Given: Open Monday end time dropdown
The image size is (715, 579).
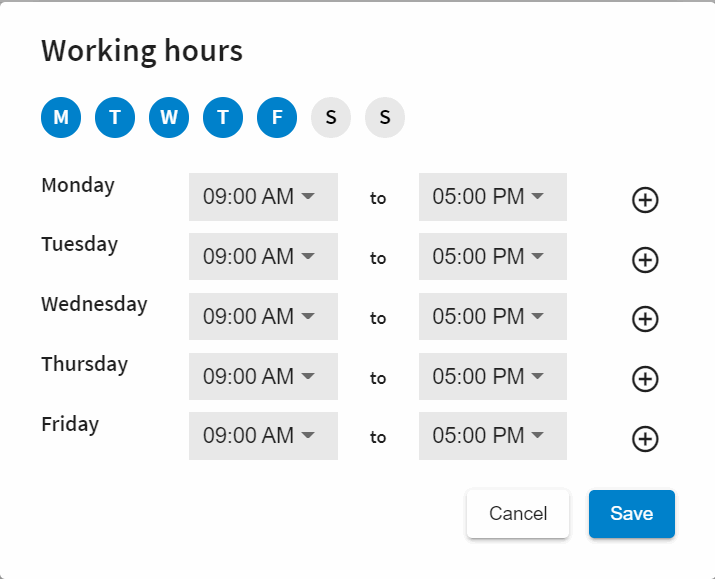Looking at the screenshot, I should click(x=492, y=197).
